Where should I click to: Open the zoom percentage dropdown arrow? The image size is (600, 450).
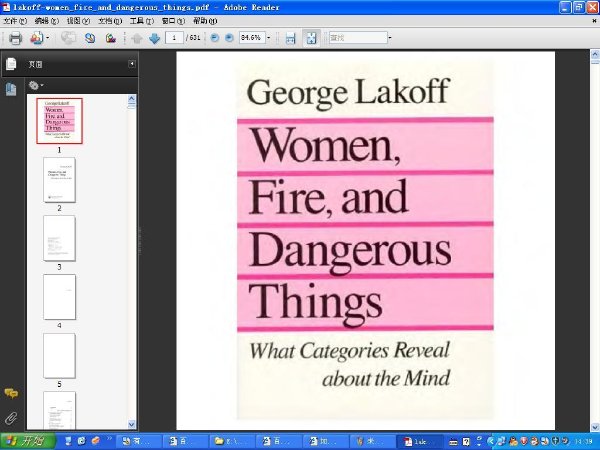[x=268, y=38]
